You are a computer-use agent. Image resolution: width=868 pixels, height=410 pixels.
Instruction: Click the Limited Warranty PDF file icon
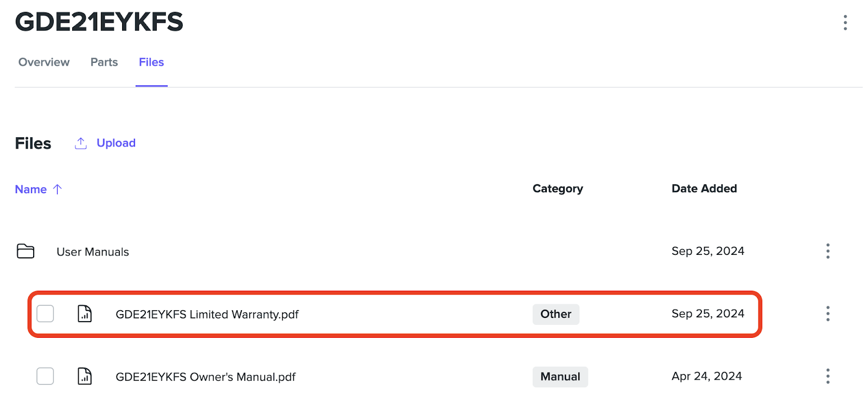click(x=85, y=313)
